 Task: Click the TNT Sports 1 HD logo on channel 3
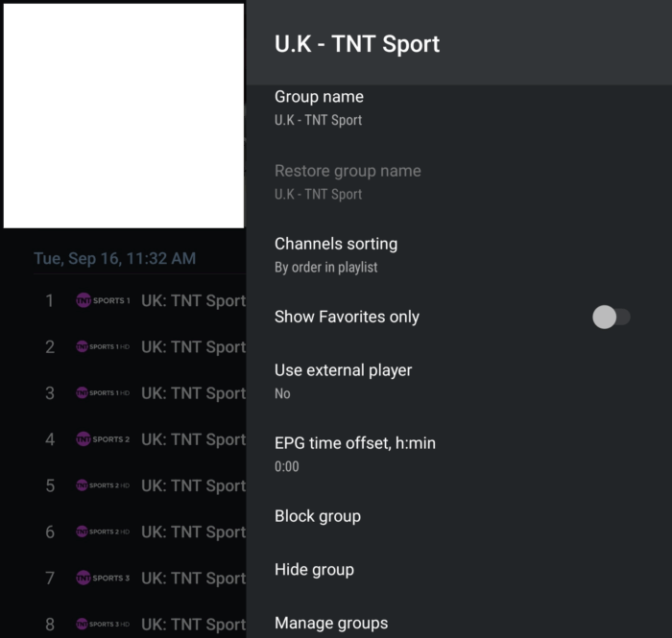(x=102, y=393)
